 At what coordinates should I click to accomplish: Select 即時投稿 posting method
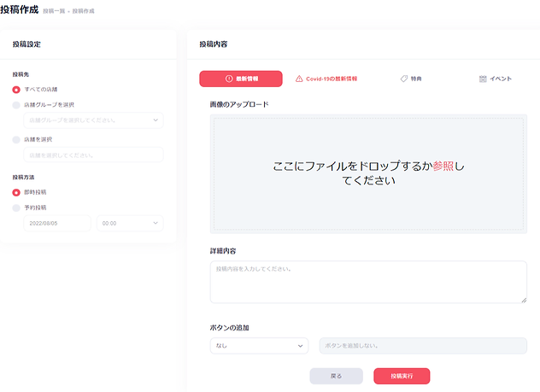16,192
